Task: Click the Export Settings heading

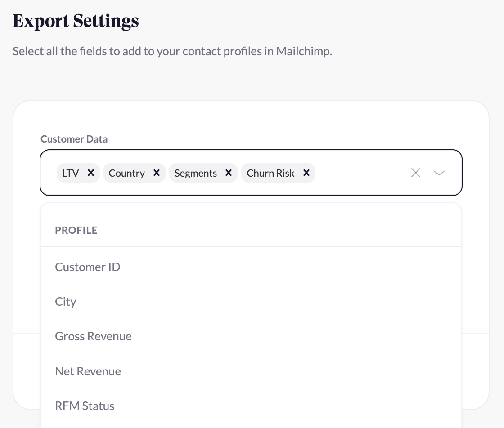Action: pyautogui.click(x=76, y=21)
